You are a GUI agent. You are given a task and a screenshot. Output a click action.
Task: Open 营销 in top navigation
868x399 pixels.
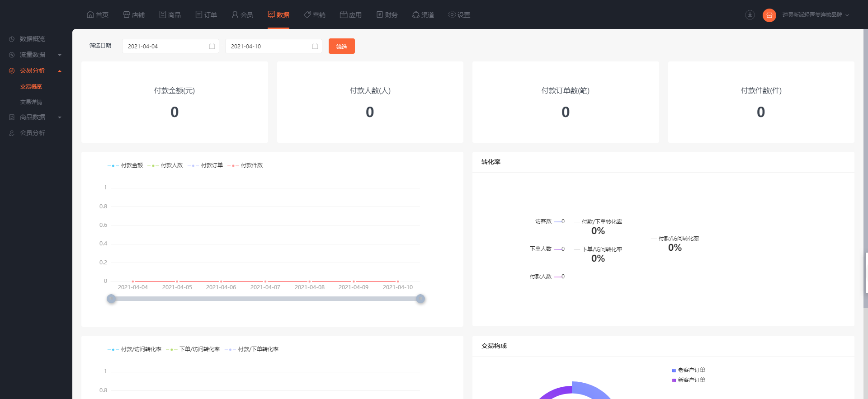(315, 14)
